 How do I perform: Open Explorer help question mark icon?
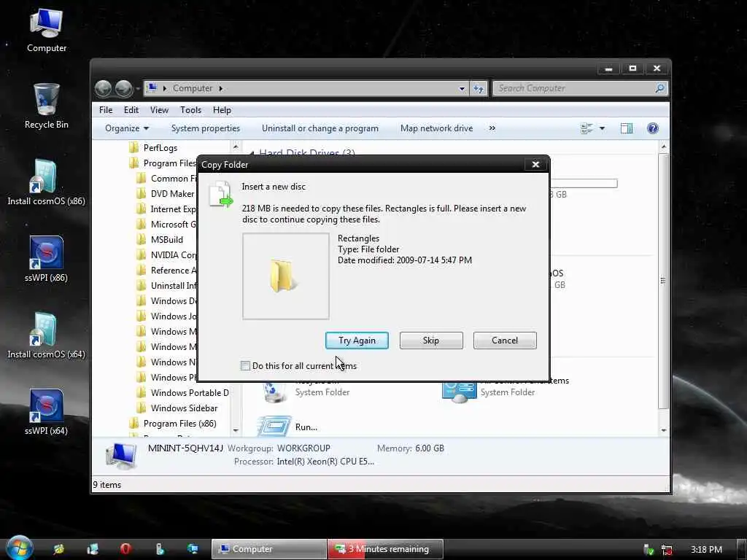(653, 128)
